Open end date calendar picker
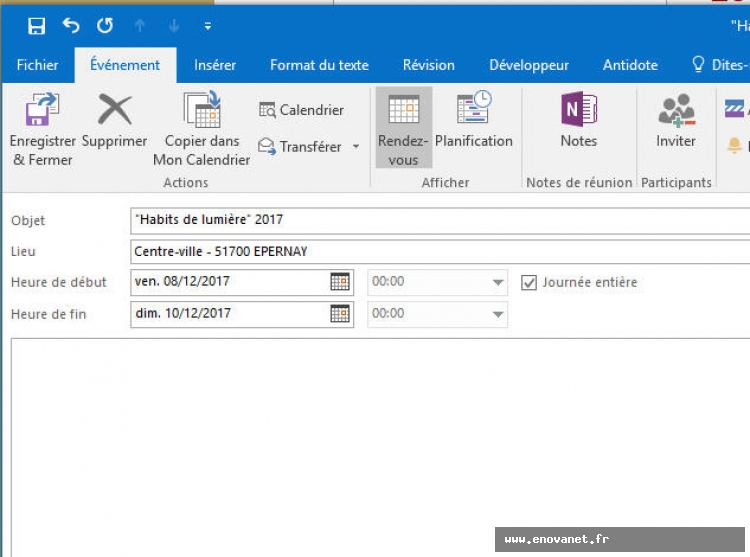 click(x=340, y=314)
